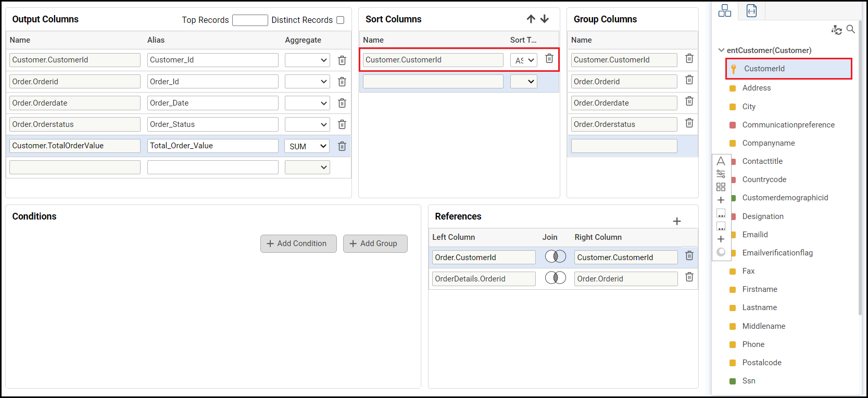868x398 pixels.
Task: Click the Add Condition button
Action: click(298, 243)
